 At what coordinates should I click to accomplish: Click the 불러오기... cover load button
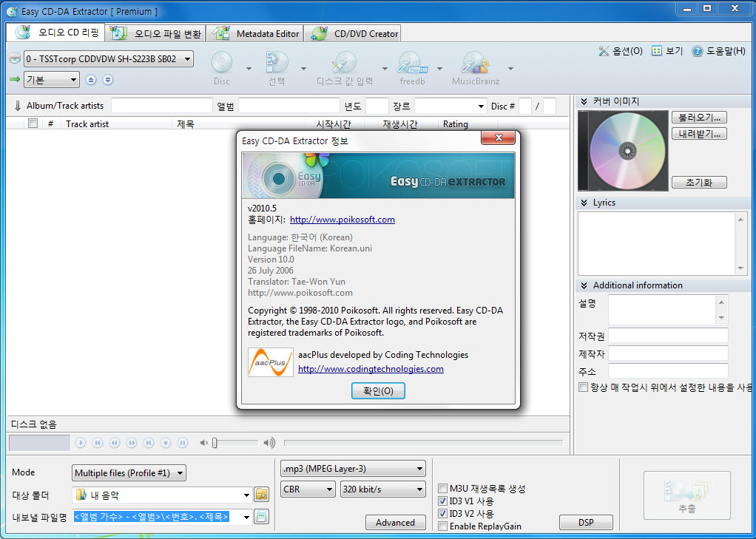pos(699,117)
